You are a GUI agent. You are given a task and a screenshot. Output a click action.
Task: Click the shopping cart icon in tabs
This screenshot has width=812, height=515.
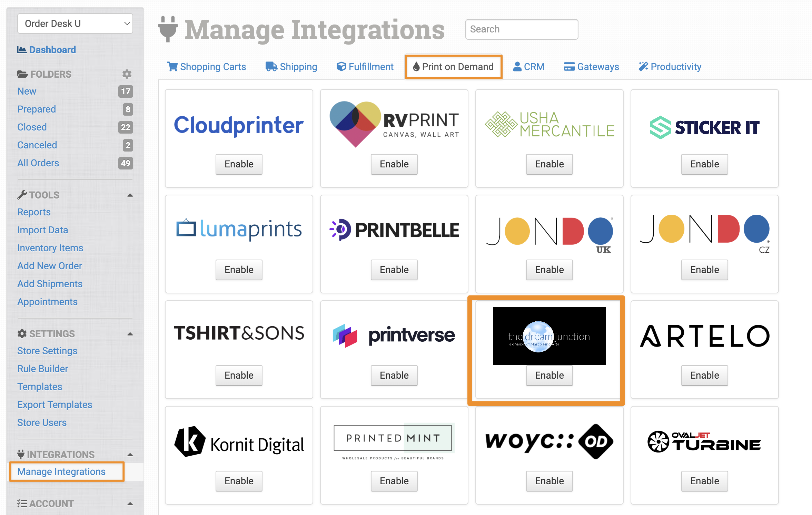(x=172, y=66)
